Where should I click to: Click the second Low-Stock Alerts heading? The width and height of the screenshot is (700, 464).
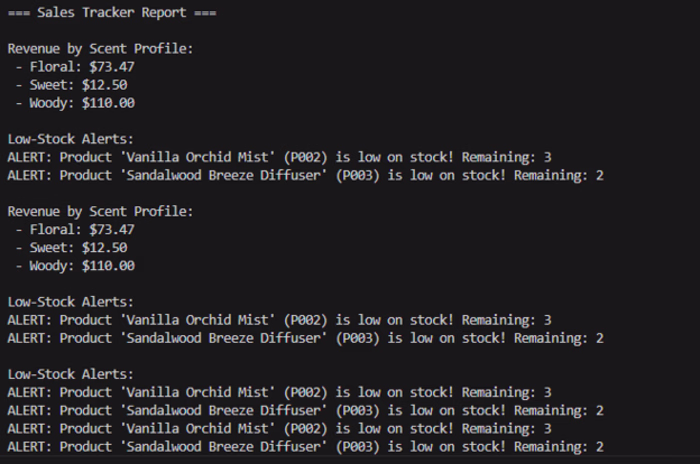[x=71, y=302]
